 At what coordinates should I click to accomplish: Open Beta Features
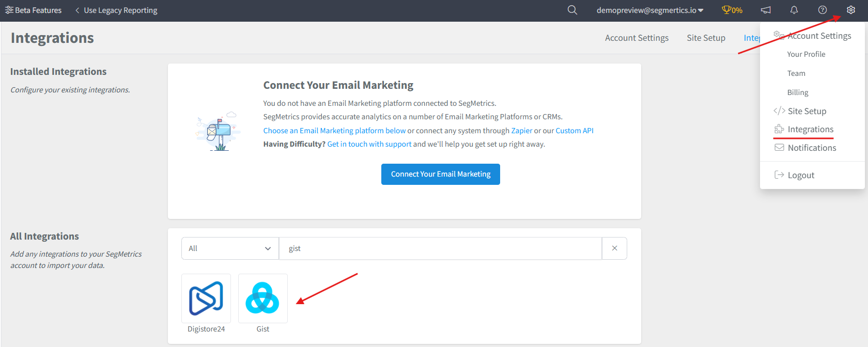(x=33, y=10)
